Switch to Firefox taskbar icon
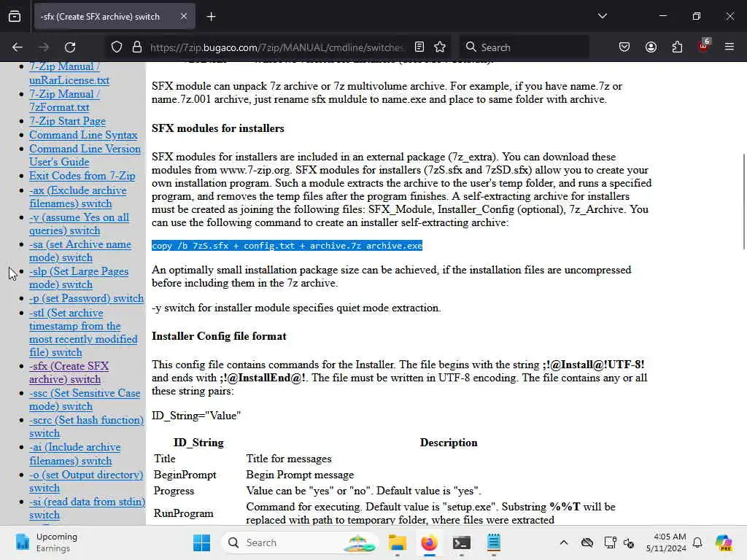This screenshot has width=747, height=560. (429, 542)
